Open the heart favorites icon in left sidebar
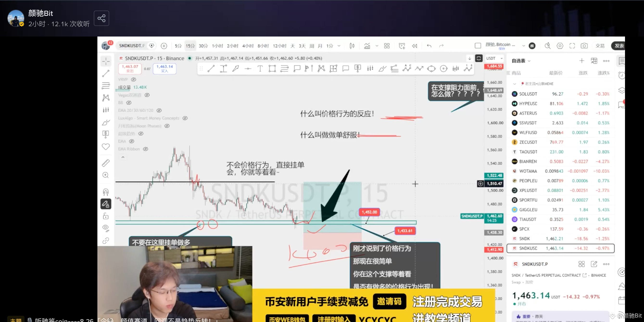The image size is (644, 322). 106,147
